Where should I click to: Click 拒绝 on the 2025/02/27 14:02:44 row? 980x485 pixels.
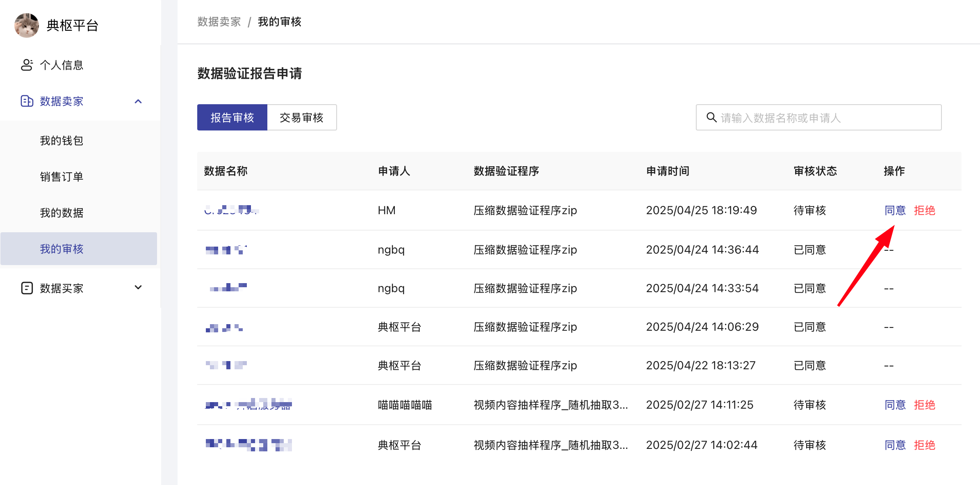924,445
